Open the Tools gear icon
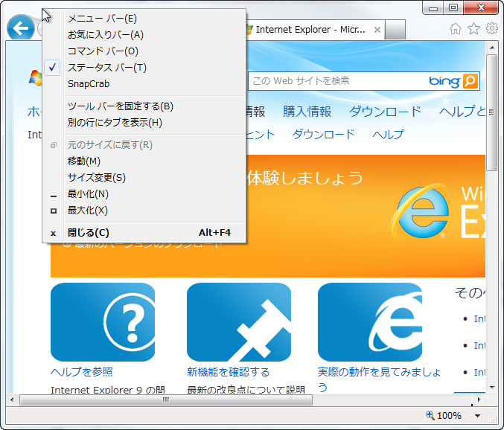The width and height of the screenshot is (504, 430). tap(491, 29)
